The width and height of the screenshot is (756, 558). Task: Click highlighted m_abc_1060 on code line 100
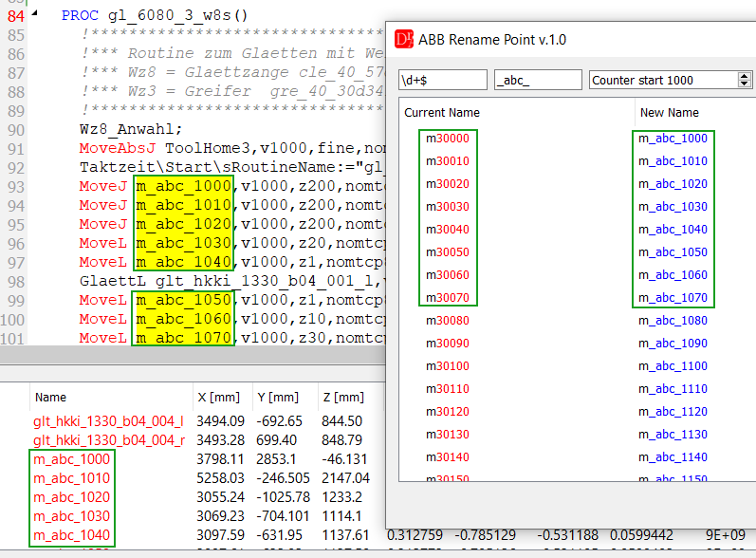click(x=184, y=319)
